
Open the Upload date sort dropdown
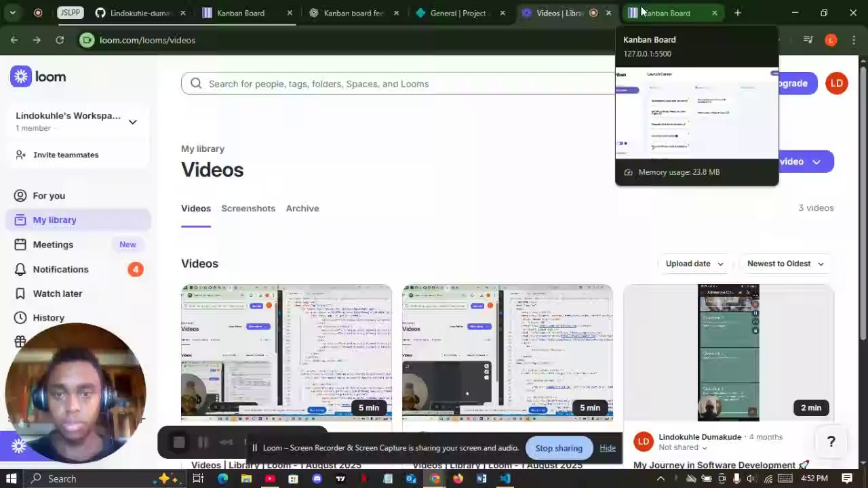(x=694, y=264)
